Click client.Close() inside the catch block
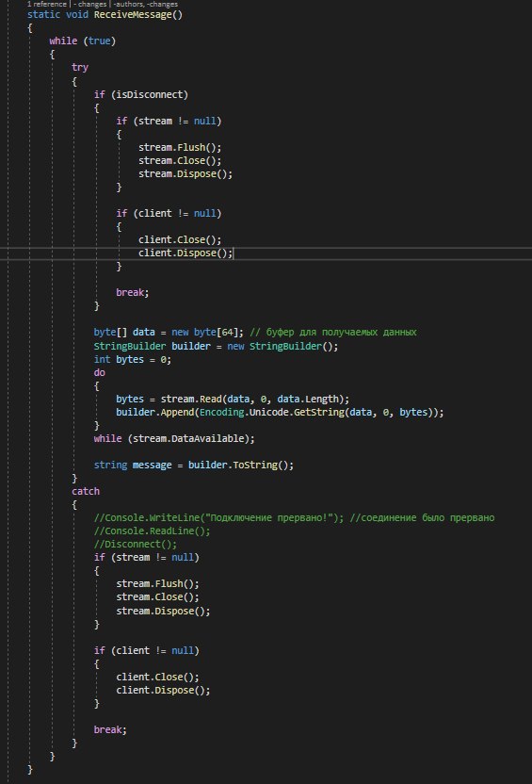This screenshot has width=532, height=784. pyautogui.click(x=158, y=677)
